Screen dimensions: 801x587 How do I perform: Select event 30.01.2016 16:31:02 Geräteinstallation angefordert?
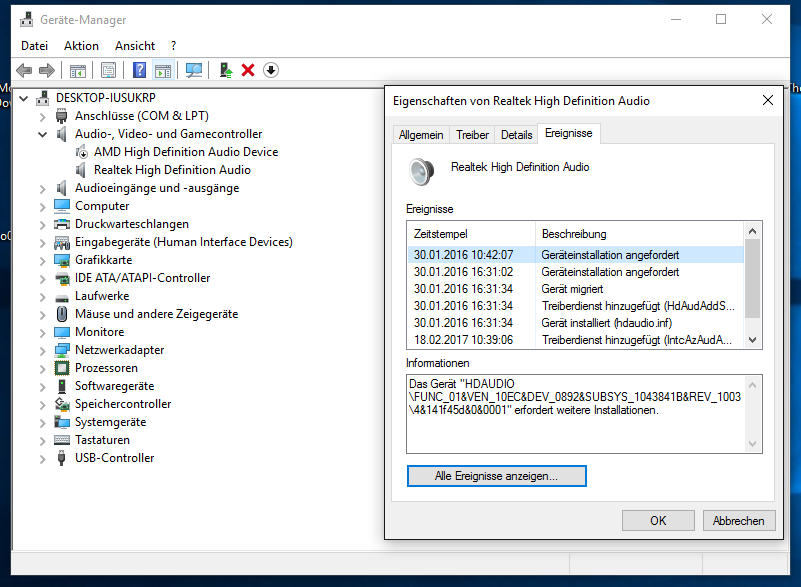(576, 272)
